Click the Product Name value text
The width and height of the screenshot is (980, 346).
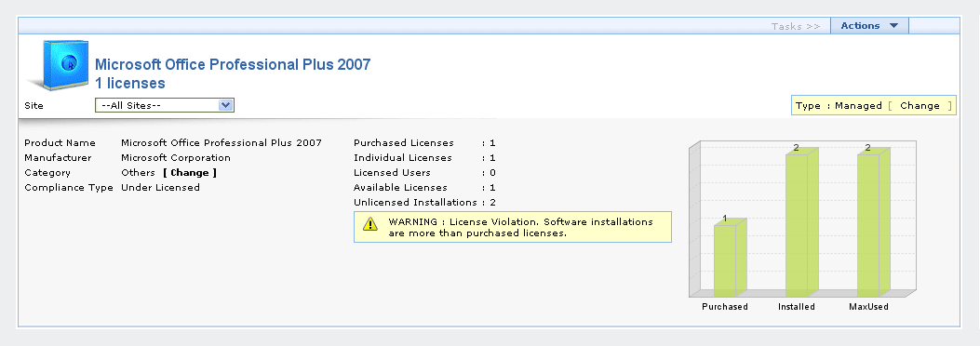[222, 143]
